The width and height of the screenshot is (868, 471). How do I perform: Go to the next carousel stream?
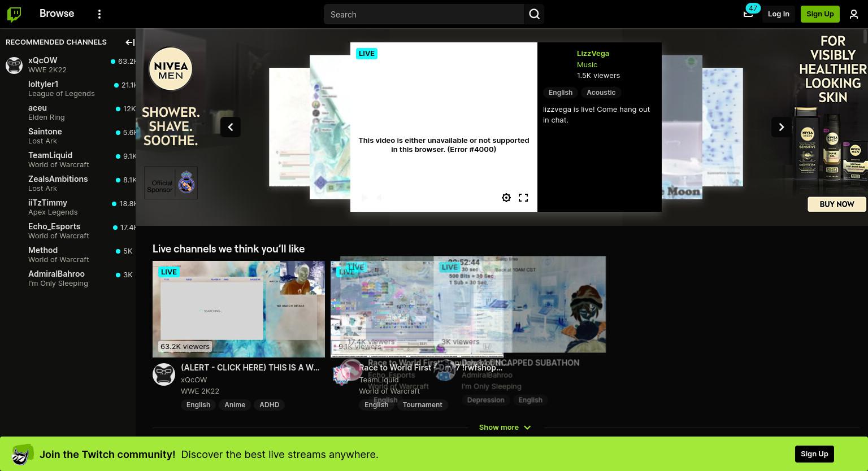click(x=782, y=127)
